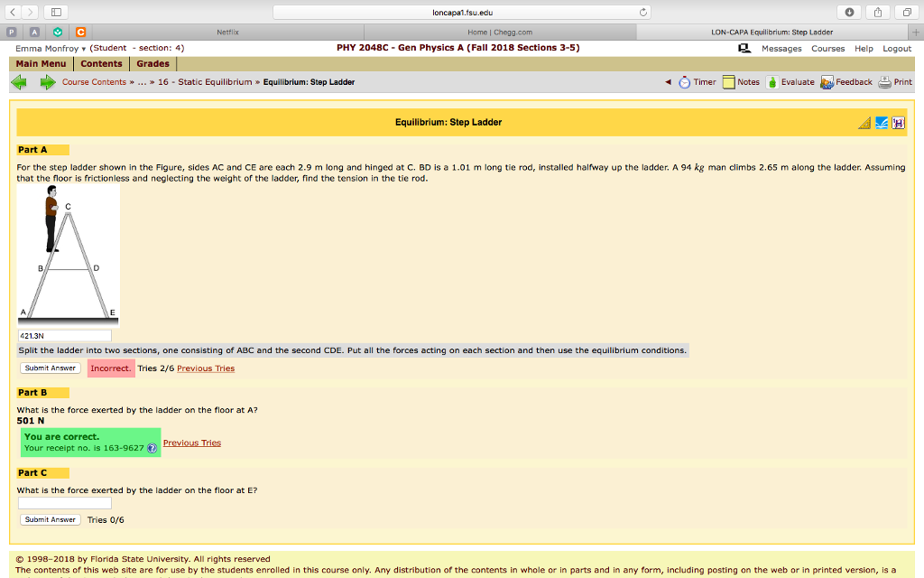Click the 'Equilibrium: Step Ladder' problem title

click(x=448, y=122)
